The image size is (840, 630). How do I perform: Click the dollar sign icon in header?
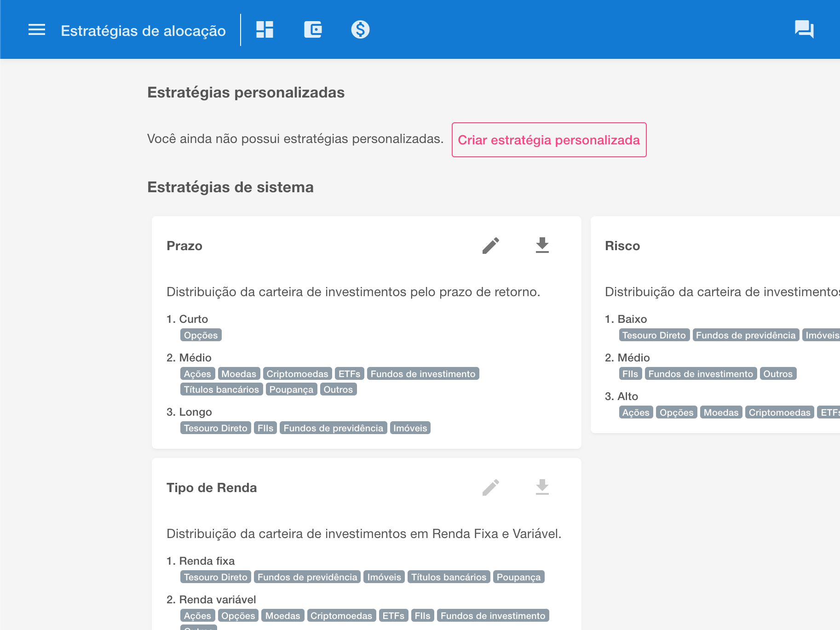[x=360, y=30]
